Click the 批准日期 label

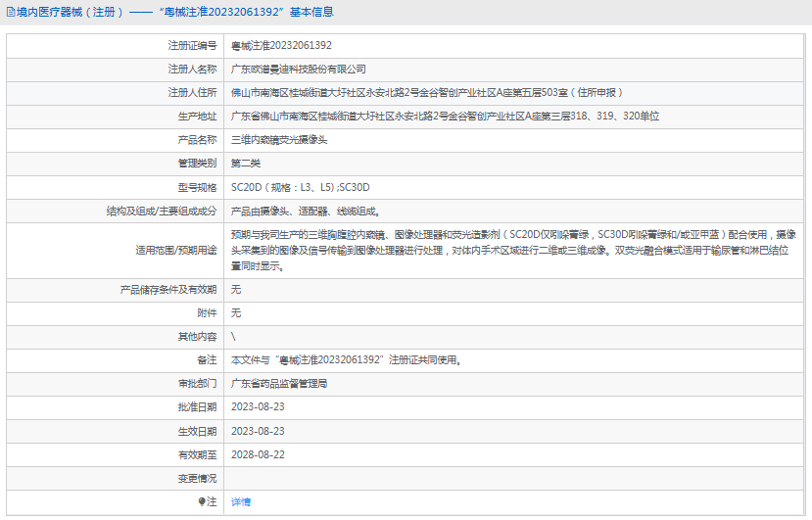[197, 407]
